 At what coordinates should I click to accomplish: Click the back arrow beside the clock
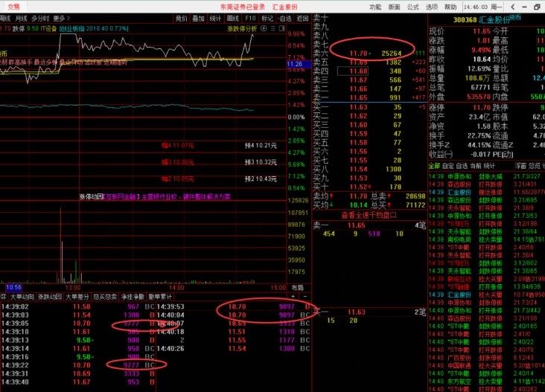513,7
